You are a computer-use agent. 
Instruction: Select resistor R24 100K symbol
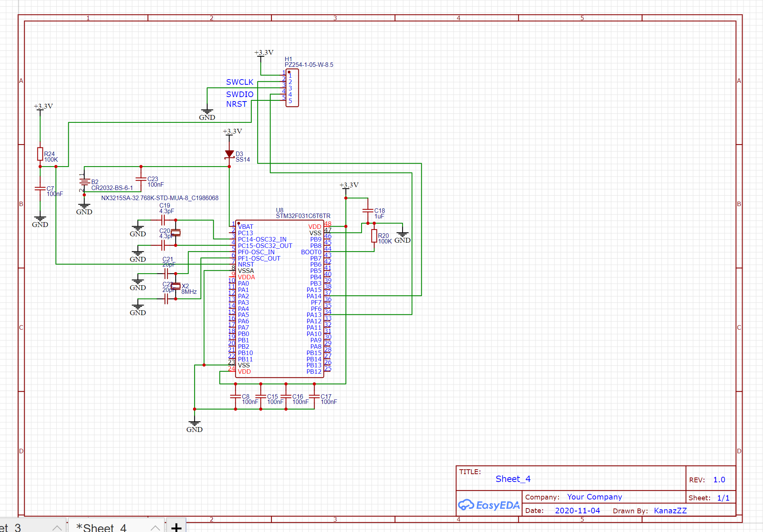40,154
